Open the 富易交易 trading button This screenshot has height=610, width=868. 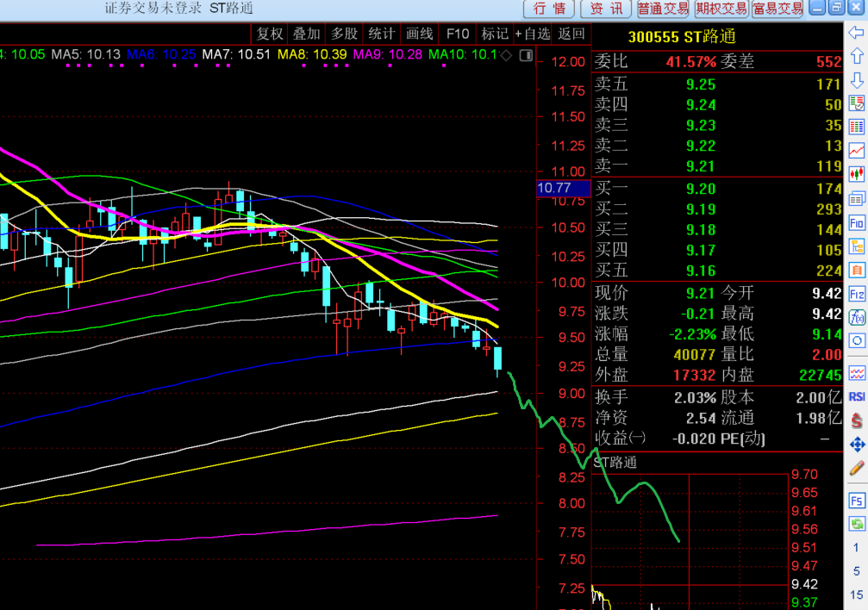(777, 9)
